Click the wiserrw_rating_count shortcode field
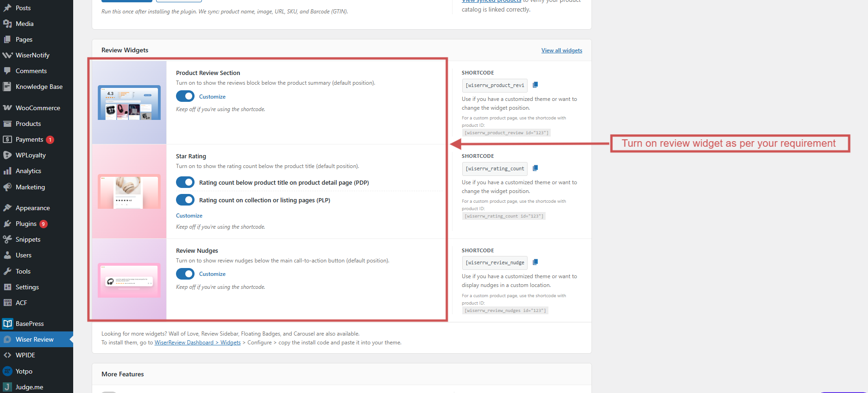 pyautogui.click(x=495, y=168)
